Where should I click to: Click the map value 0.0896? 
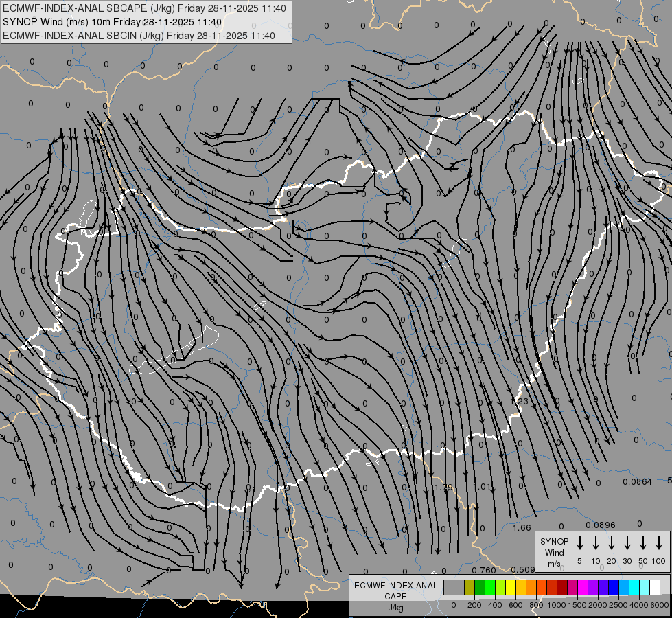601,525
